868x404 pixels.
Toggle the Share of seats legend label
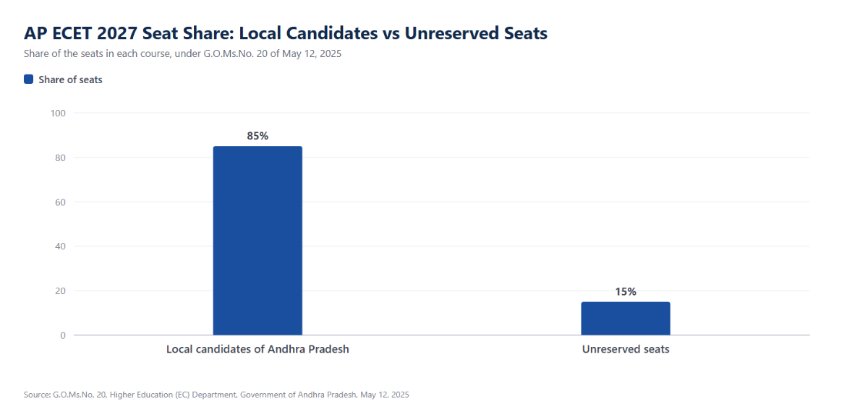(70, 79)
